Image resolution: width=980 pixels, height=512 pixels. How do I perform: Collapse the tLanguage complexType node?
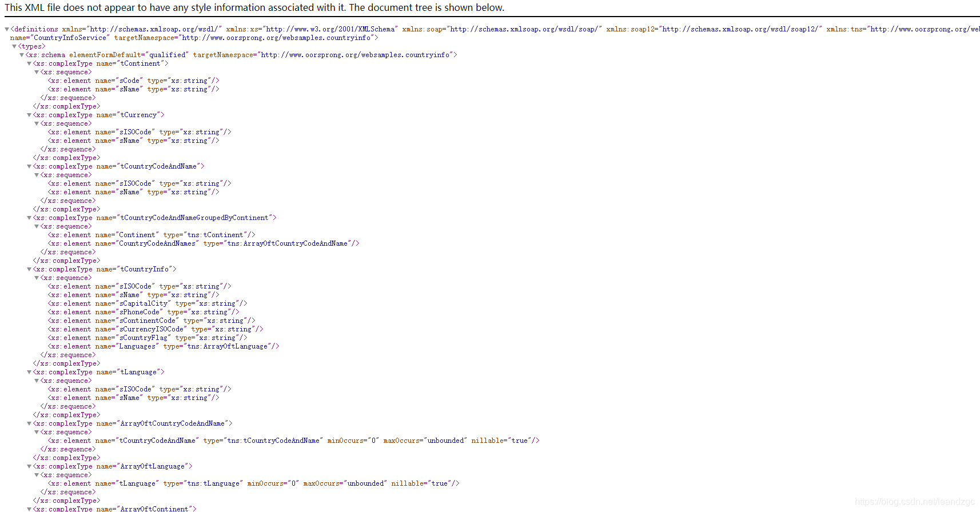(29, 372)
